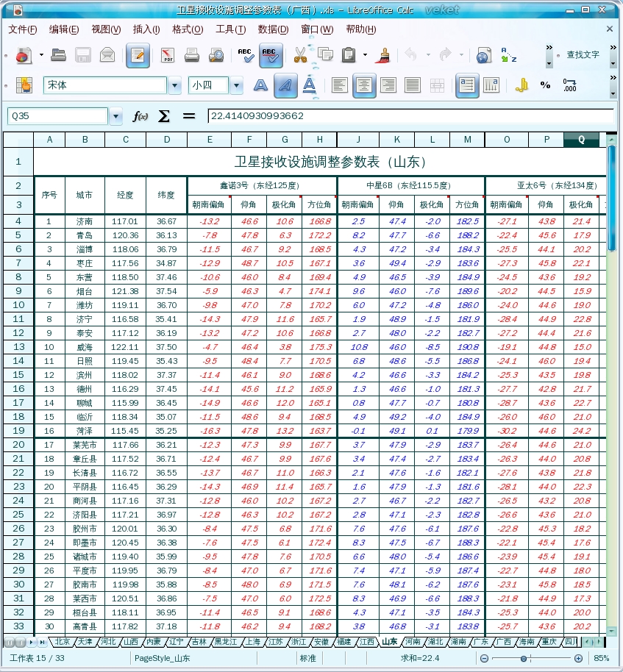Viewport: 623px width, 672px height.
Task: Click the vertical scrollbar thumb
Action: pos(612,198)
